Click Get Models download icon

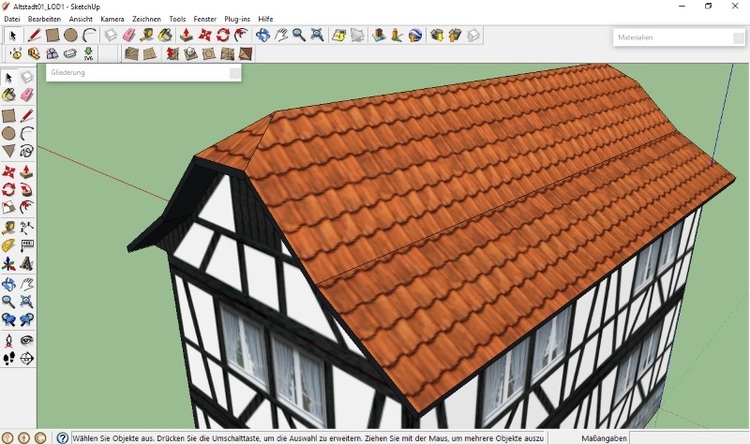[437, 35]
